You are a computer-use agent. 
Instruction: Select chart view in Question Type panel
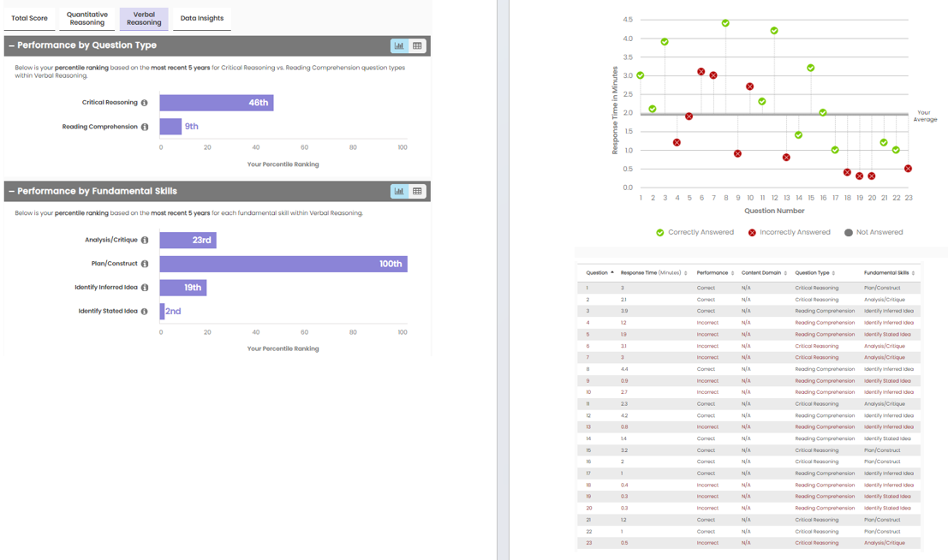pyautogui.click(x=399, y=45)
